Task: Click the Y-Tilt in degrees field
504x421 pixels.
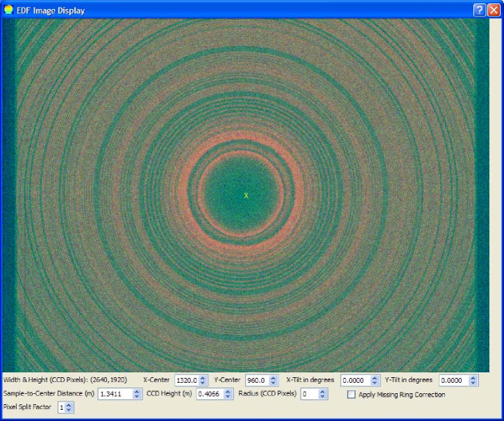Action: click(453, 381)
